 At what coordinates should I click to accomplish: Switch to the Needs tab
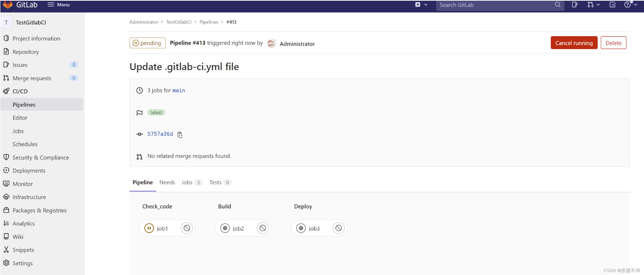(167, 182)
